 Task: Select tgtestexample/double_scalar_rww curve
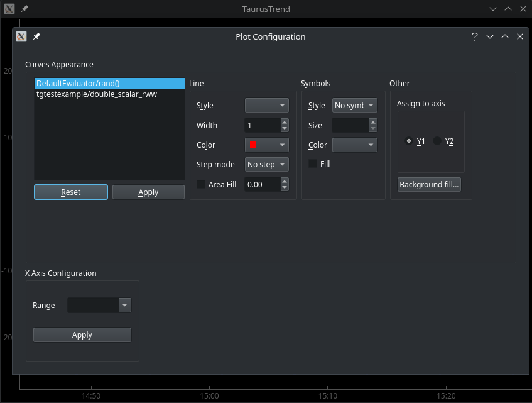(97, 94)
